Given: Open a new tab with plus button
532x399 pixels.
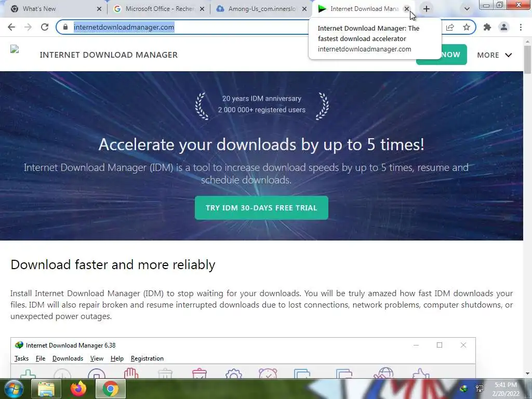Looking at the screenshot, I should [x=427, y=9].
